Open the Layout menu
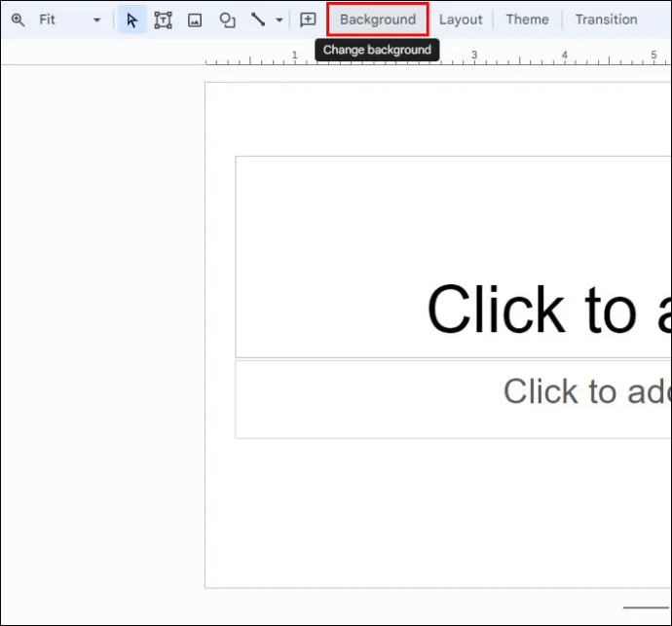 click(461, 19)
